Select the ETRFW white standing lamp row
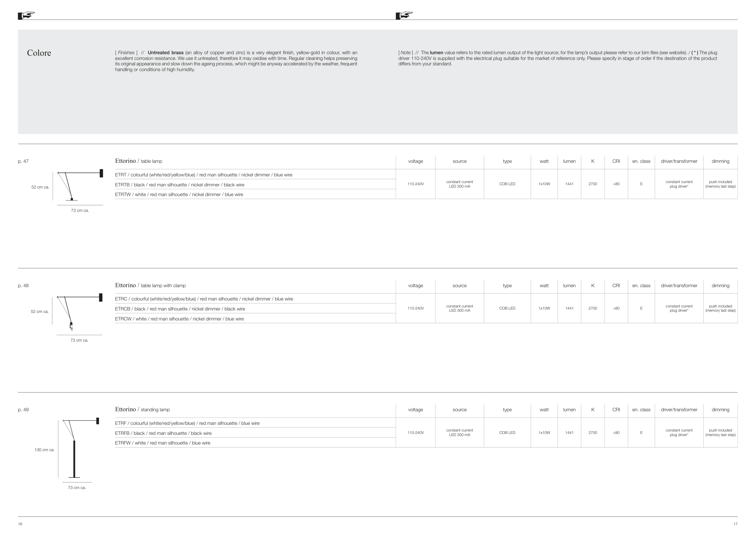 tap(162, 443)
